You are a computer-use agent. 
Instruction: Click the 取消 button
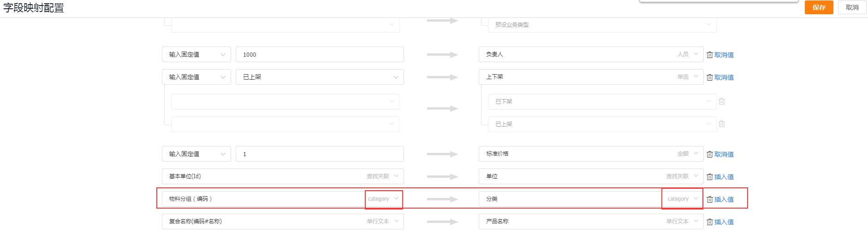pyautogui.click(x=852, y=7)
